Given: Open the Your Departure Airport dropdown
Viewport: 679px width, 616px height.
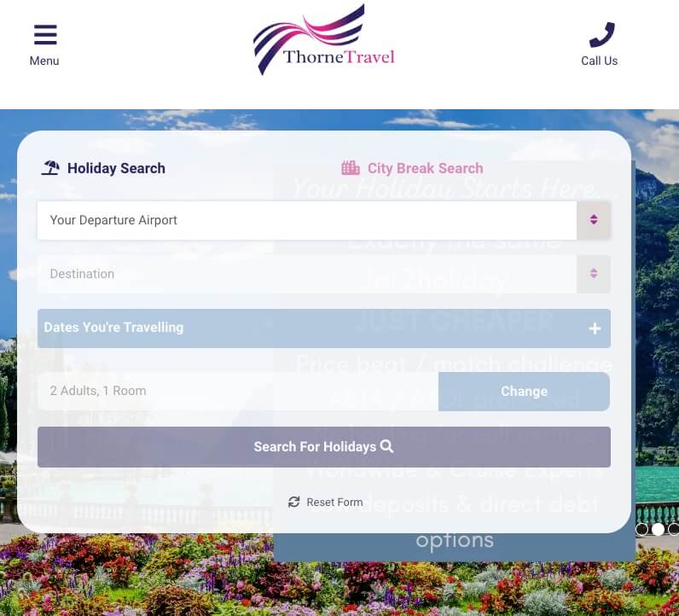Looking at the screenshot, I should (324, 220).
